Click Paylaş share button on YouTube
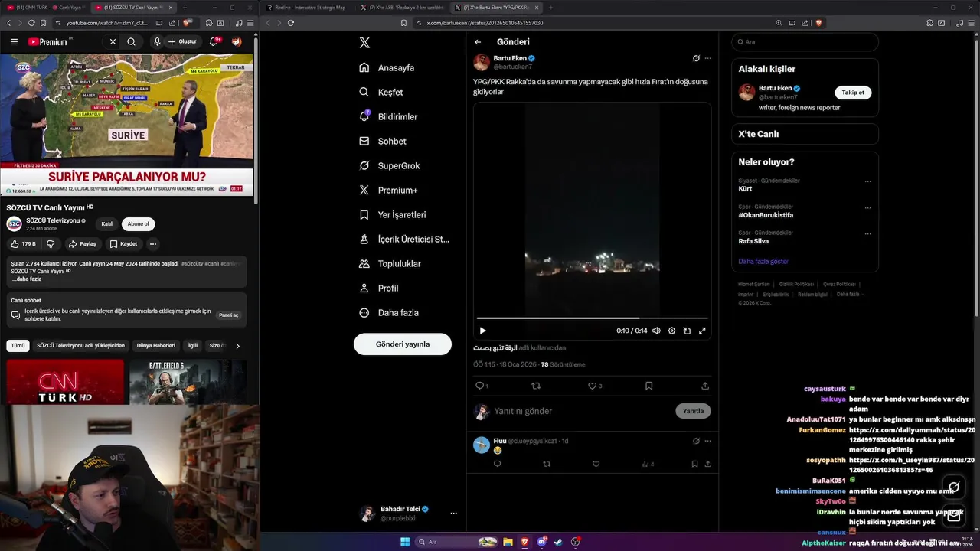Image resolution: width=980 pixels, height=551 pixels. click(82, 244)
